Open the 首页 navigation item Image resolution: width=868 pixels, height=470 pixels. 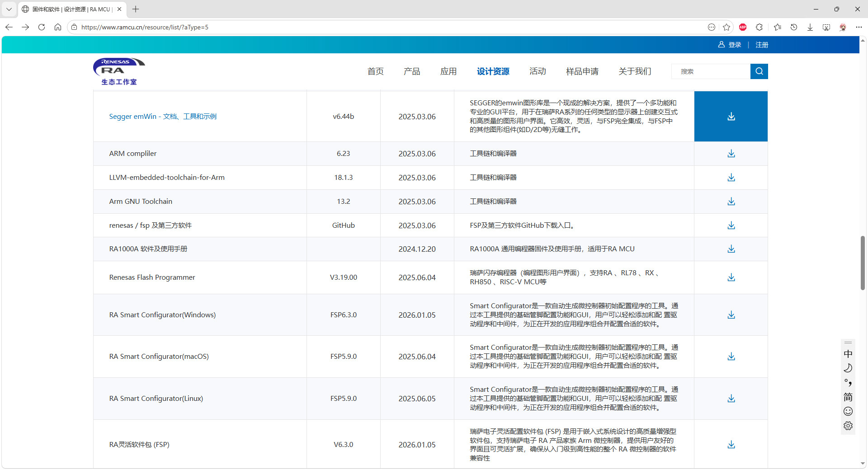point(375,71)
